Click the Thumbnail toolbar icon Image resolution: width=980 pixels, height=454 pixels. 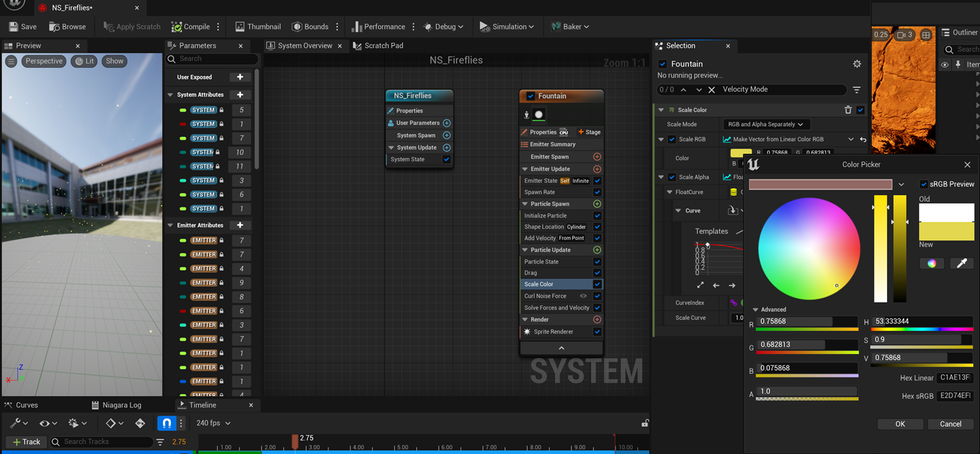tap(240, 27)
